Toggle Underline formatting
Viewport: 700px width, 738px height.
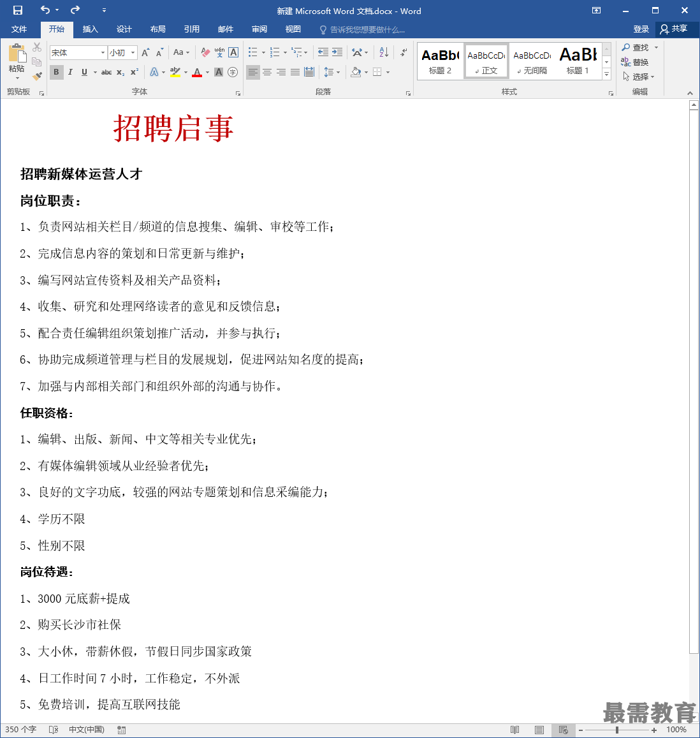point(85,72)
